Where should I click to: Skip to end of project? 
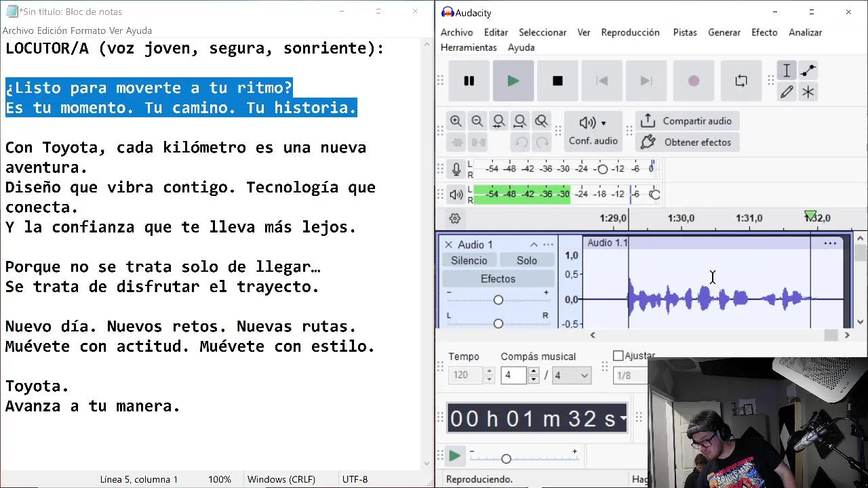[x=646, y=81]
